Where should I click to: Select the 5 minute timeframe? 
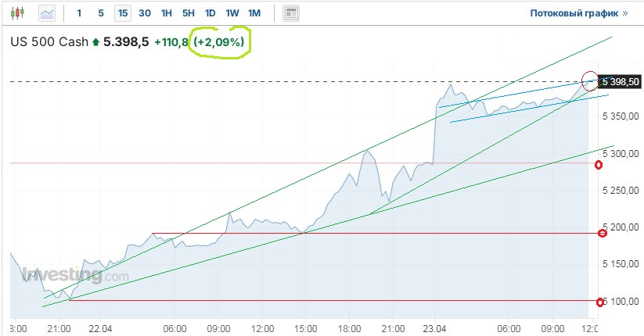(x=101, y=13)
